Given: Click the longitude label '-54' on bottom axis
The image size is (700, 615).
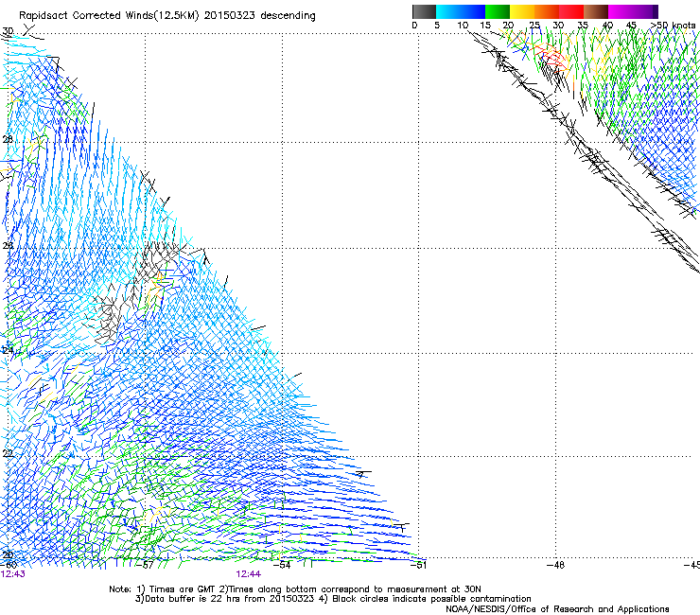Looking at the screenshot, I should (x=282, y=565).
